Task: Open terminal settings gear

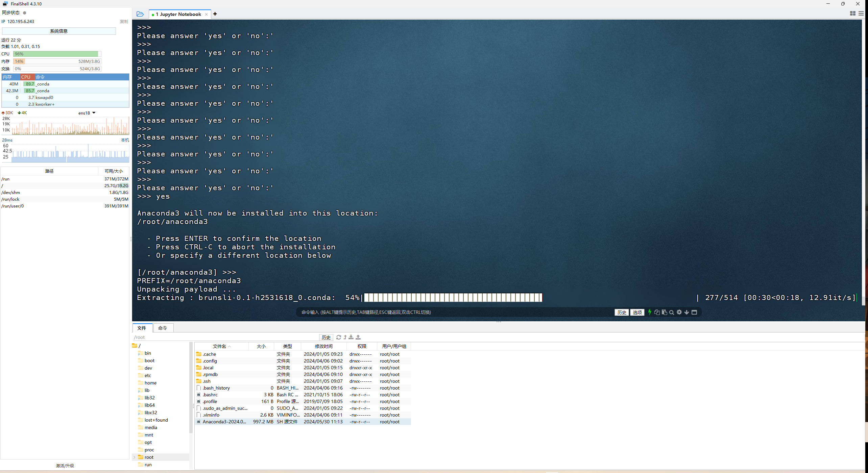Action: click(679, 312)
